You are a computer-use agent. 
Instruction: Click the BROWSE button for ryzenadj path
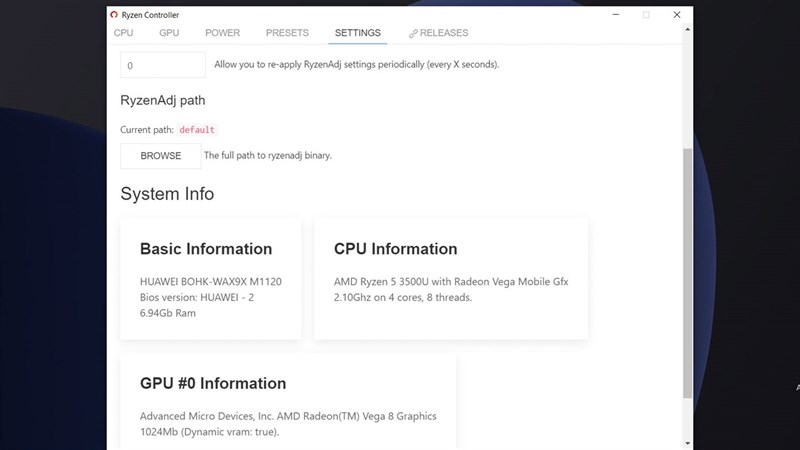[x=161, y=156]
